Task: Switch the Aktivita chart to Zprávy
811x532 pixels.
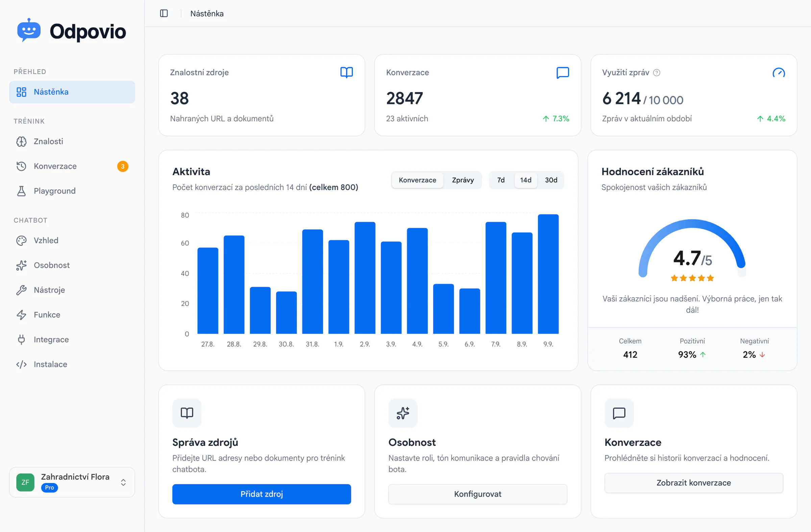Action: [x=463, y=180]
